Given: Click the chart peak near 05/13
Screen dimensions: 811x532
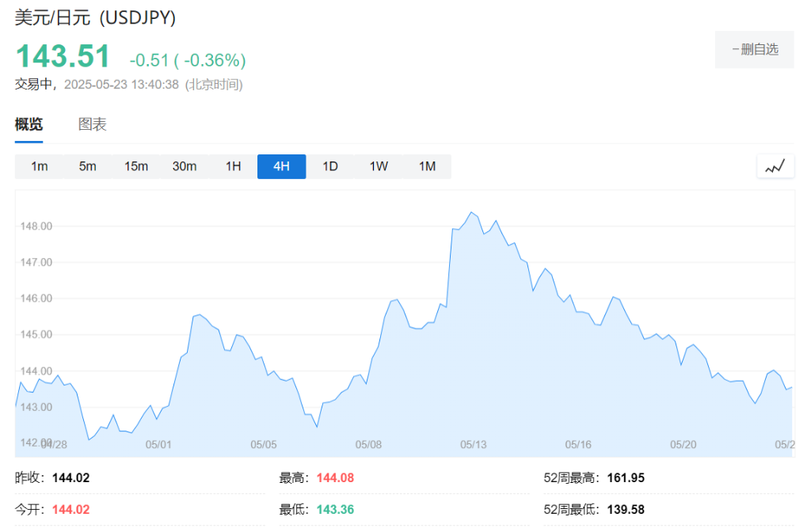Looking at the screenshot, I should pyautogui.click(x=471, y=212).
